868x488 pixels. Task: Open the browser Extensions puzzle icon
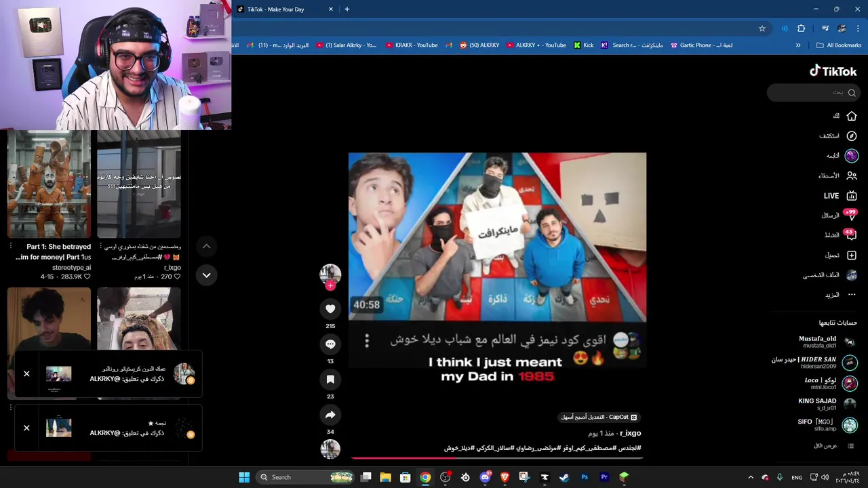(x=802, y=28)
